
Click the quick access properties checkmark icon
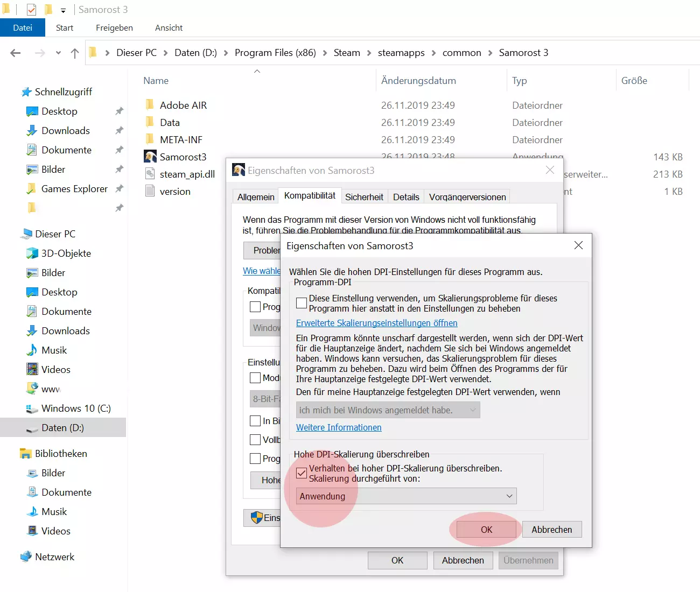click(x=32, y=10)
